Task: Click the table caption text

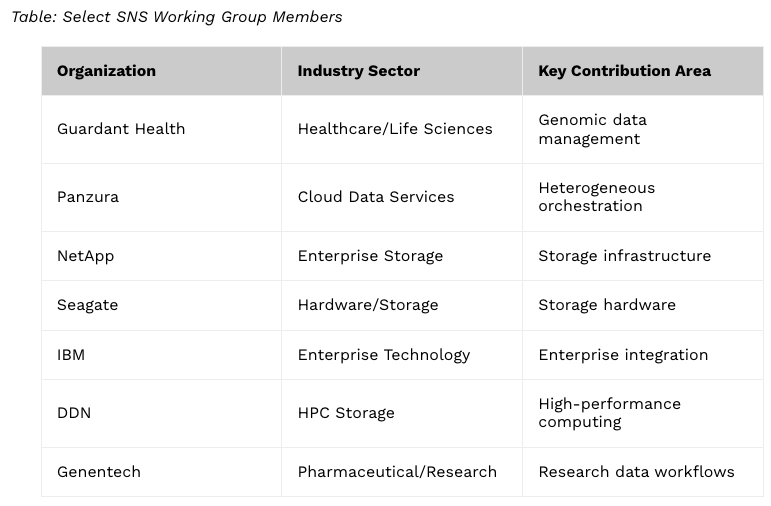Action: [177, 17]
